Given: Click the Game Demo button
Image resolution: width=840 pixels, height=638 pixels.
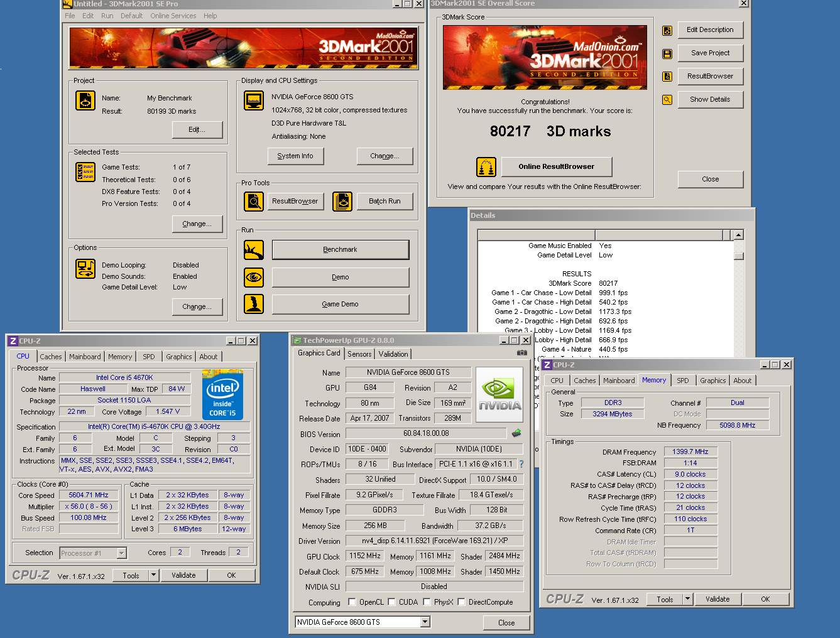Looking at the screenshot, I should 340,304.
